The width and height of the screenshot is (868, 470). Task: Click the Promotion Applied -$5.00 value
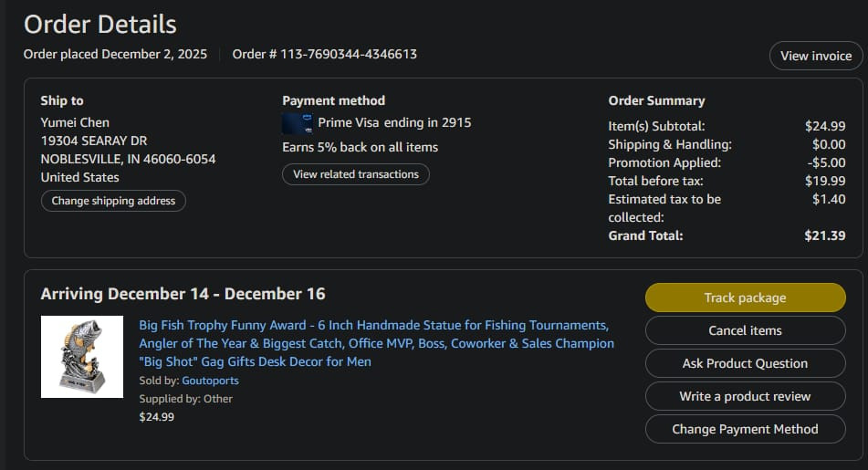[x=827, y=162]
